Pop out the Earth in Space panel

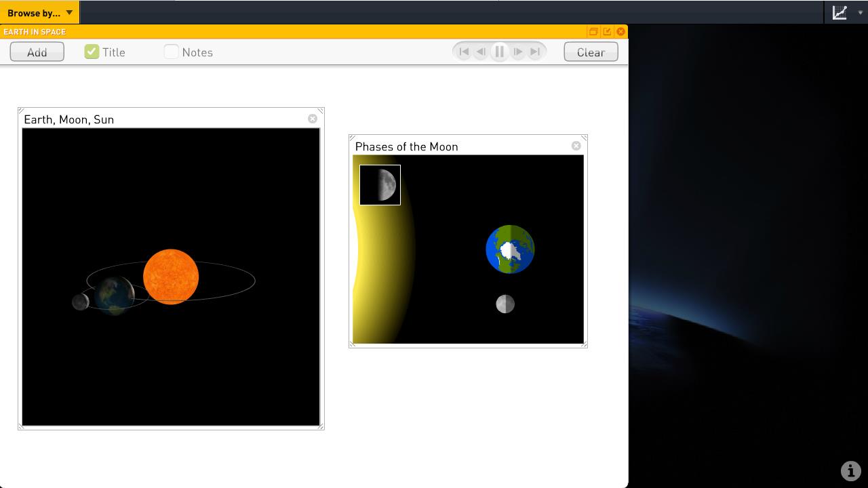tap(607, 32)
